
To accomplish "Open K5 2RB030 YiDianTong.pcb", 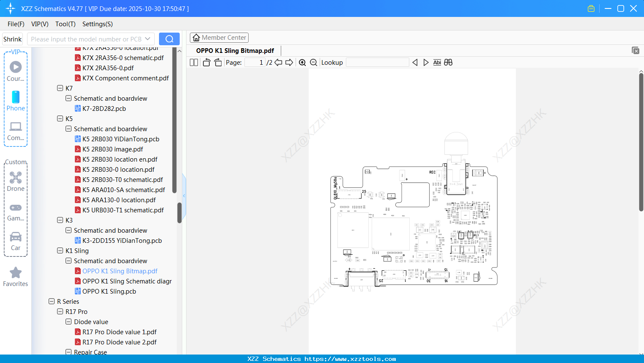I will tap(117, 139).
